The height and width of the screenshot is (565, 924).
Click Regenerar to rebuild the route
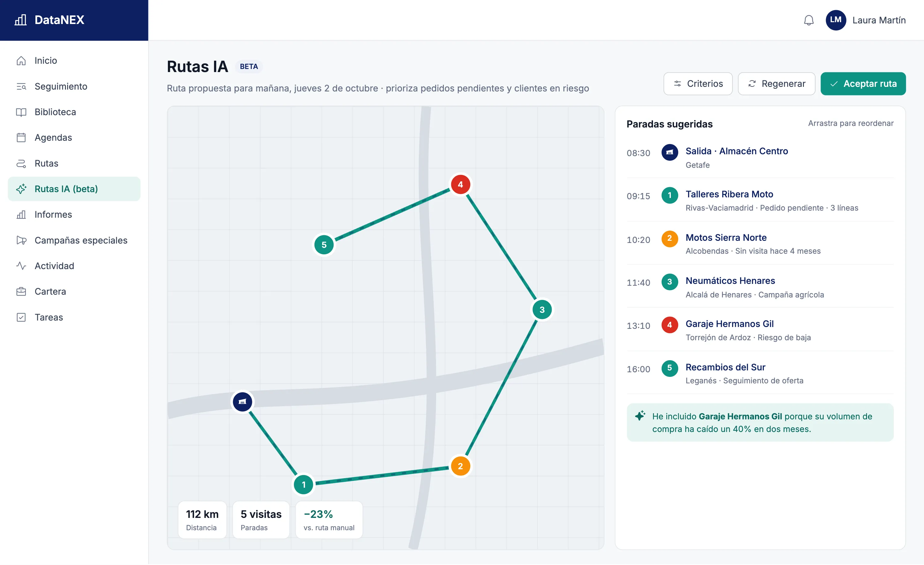tap(776, 84)
